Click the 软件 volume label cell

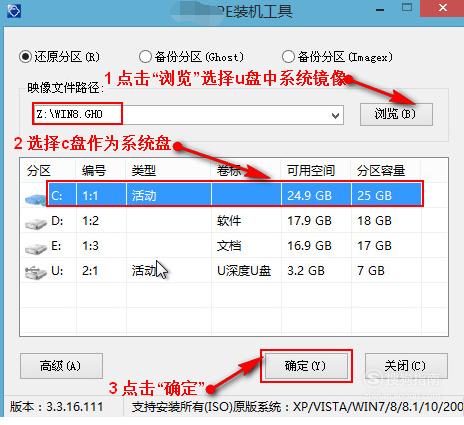pos(229,221)
